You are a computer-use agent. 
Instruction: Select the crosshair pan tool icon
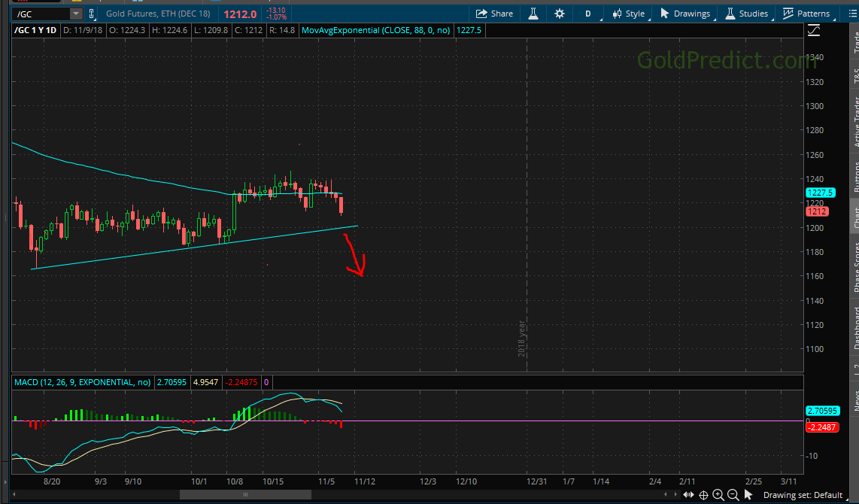703,494
